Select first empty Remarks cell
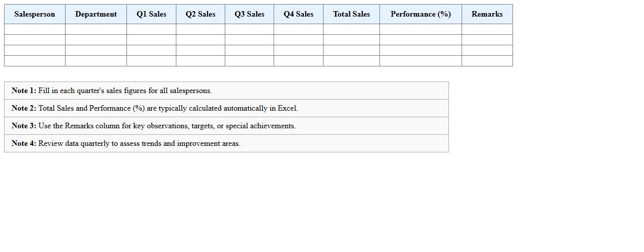 (x=487, y=29)
